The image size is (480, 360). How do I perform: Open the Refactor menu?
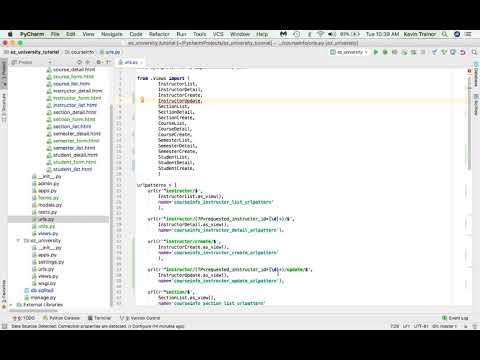[x=159, y=34]
